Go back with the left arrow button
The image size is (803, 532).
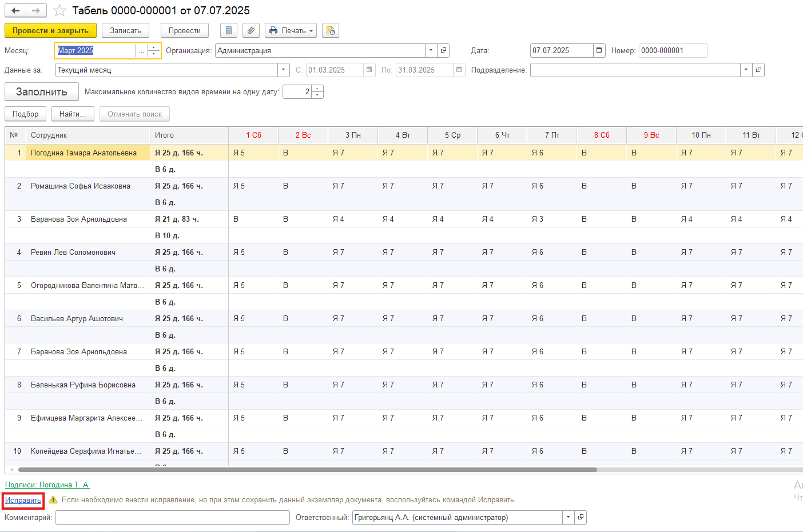point(15,10)
